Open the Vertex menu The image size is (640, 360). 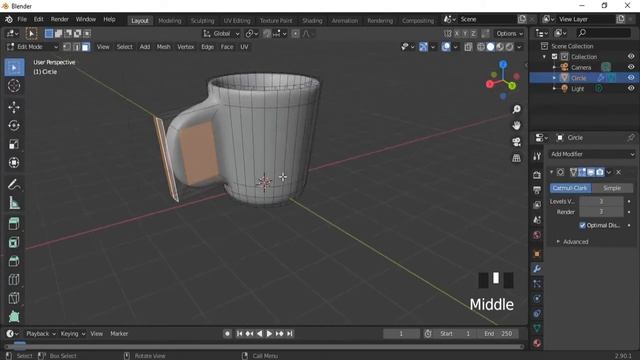(x=186, y=47)
